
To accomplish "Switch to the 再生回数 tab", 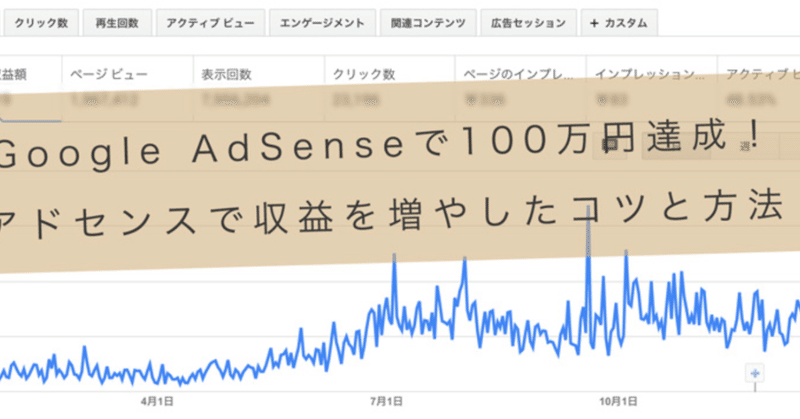I will [x=117, y=23].
